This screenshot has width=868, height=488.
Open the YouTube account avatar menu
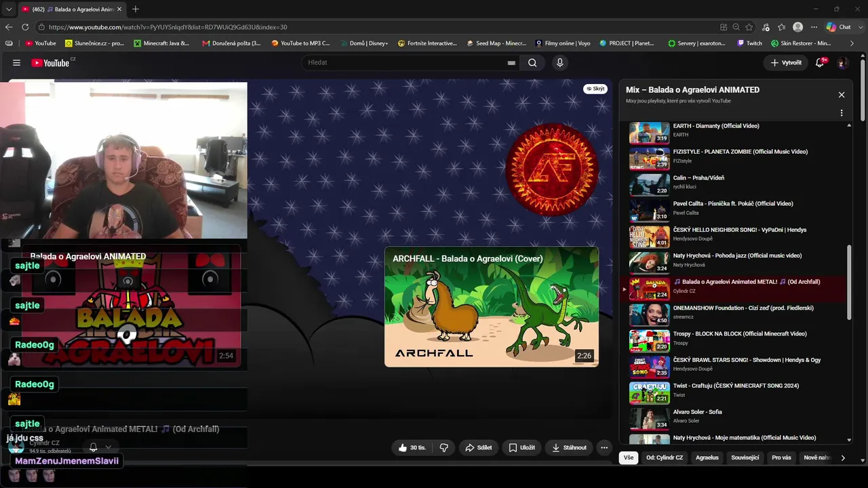(x=842, y=62)
